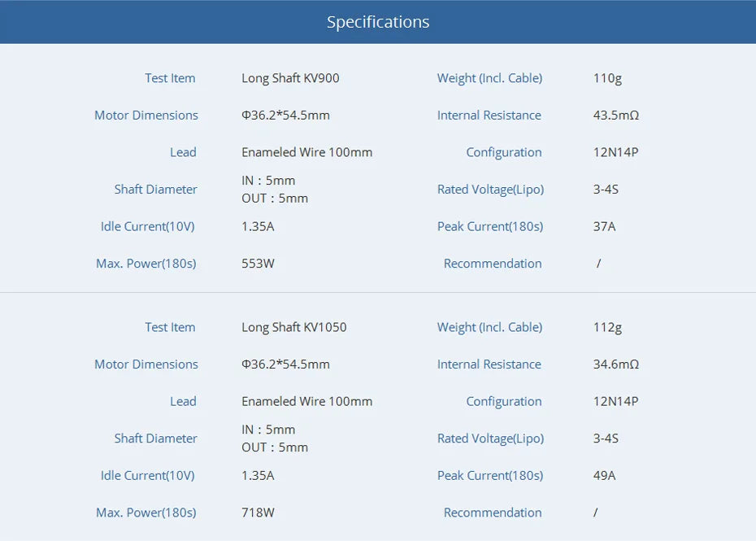Click the 34.6mΩ internal resistance value

pyautogui.click(x=616, y=364)
